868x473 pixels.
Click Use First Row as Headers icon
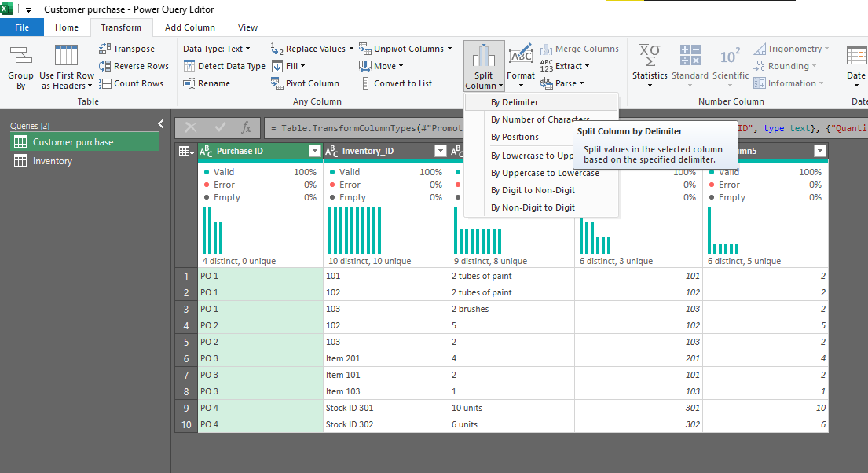point(67,55)
